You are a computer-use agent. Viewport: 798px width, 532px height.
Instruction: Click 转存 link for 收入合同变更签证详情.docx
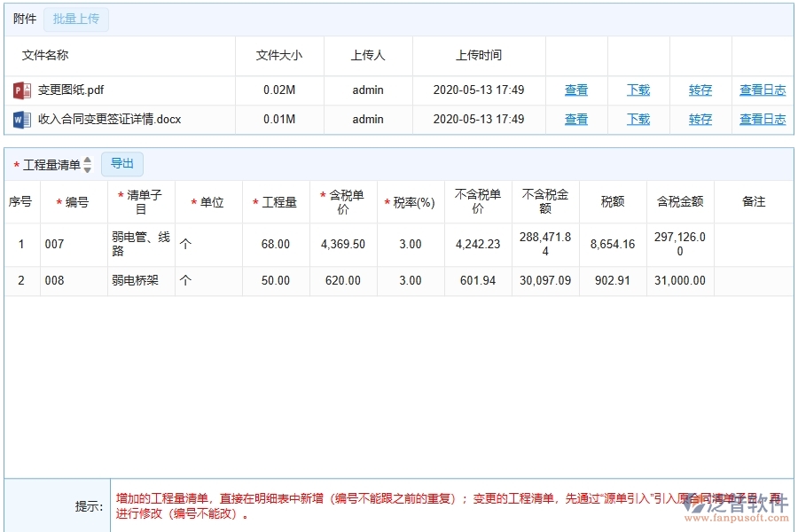point(700,119)
